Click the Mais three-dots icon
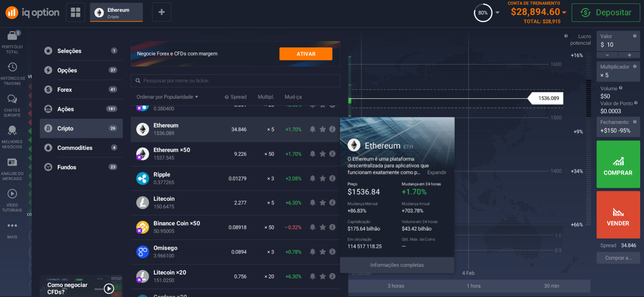644x297 pixels. click(x=12, y=225)
